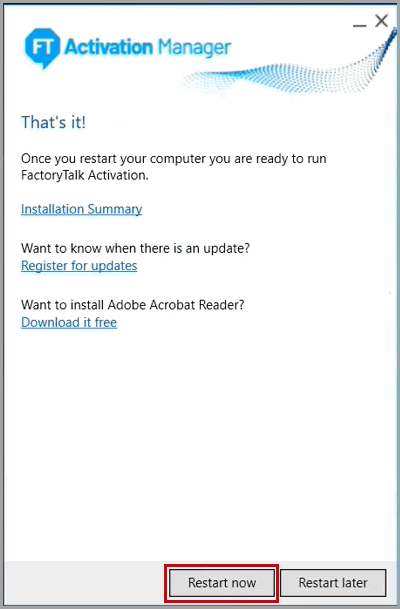Click the Restart now button

221,583
